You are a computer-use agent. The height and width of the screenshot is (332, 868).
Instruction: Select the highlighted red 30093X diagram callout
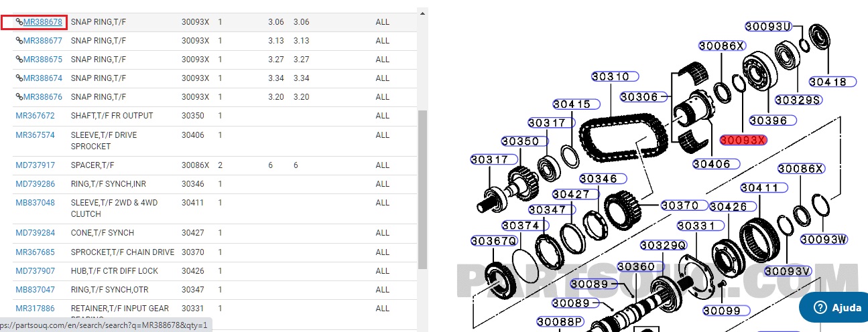743,141
